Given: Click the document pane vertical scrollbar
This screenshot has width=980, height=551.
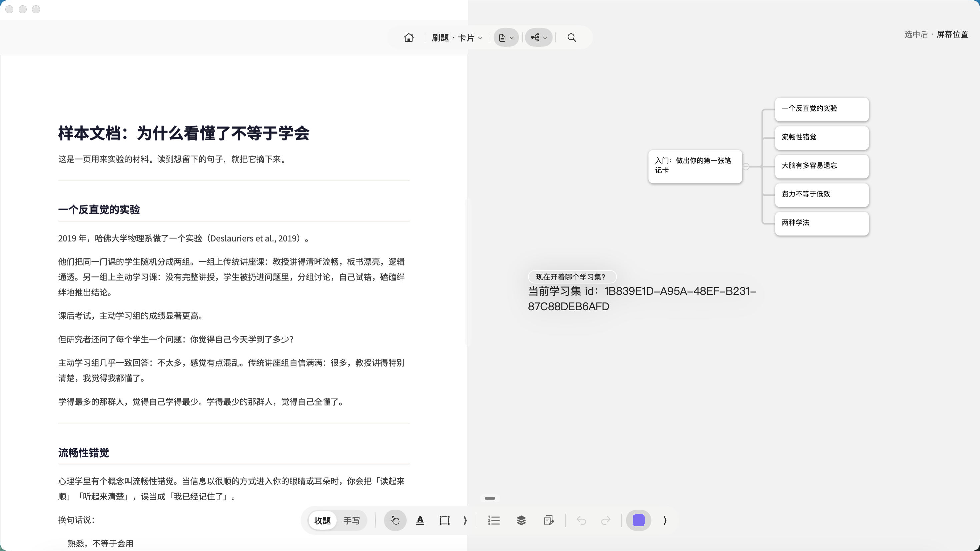Looking at the screenshot, I should pos(467,272).
